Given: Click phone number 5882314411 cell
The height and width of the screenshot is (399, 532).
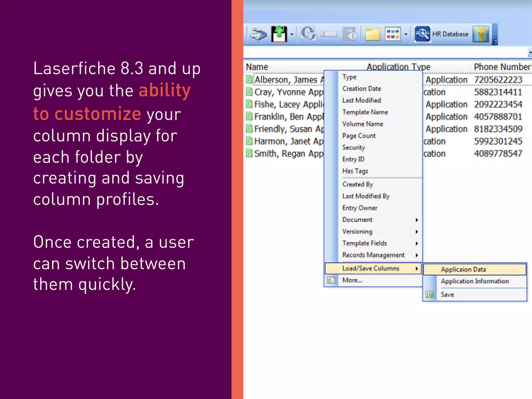Looking at the screenshot, I should tap(498, 92).
